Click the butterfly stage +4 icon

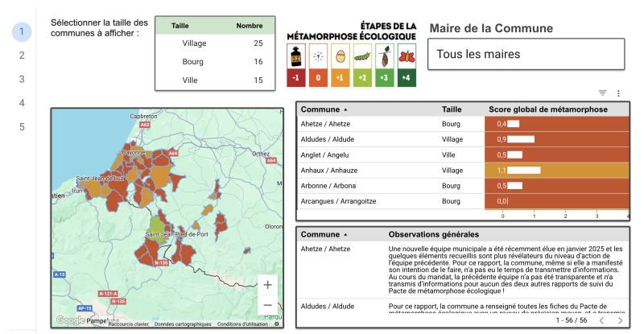408,58
